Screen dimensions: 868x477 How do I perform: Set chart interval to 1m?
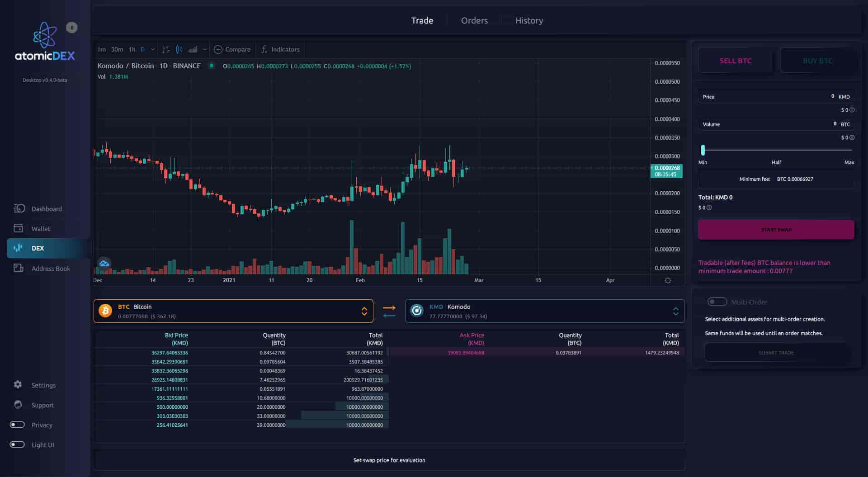pos(102,49)
